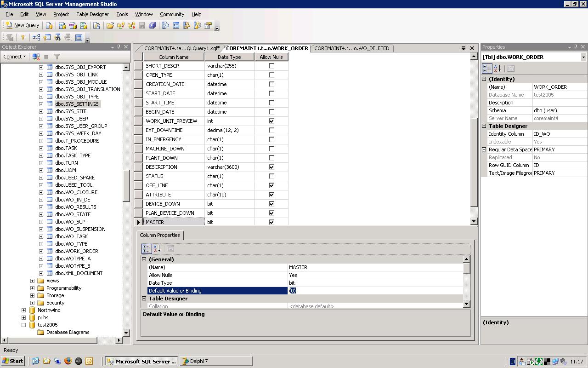Click the column grid scrollbar up arrow
The width and height of the screenshot is (588, 368).
point(474,56)
